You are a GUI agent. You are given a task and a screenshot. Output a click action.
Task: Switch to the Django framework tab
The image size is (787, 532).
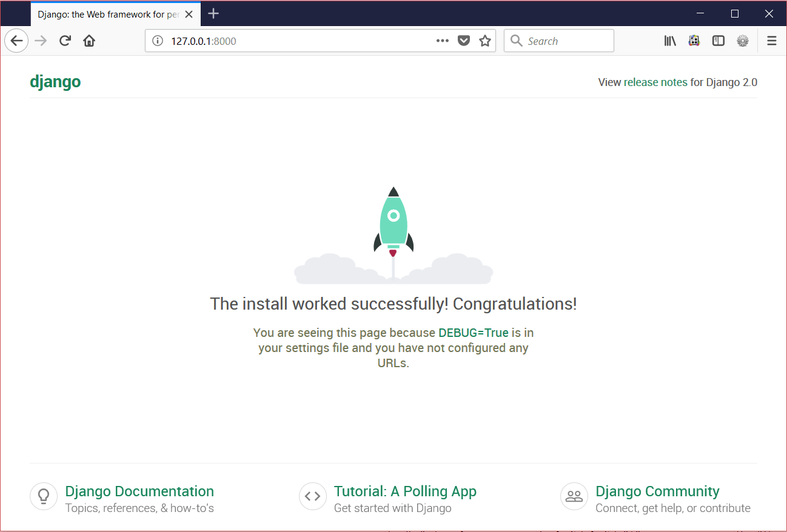coord(109,13)
